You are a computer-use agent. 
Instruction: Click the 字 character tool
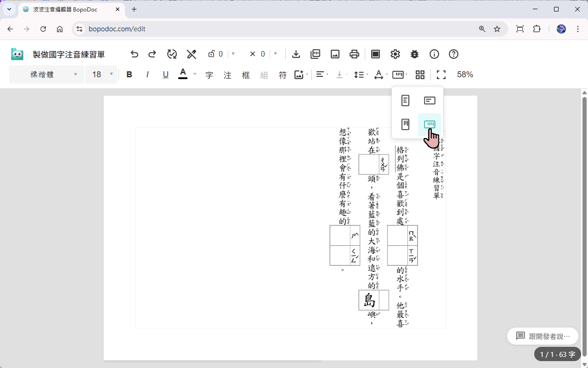[209, 75]
